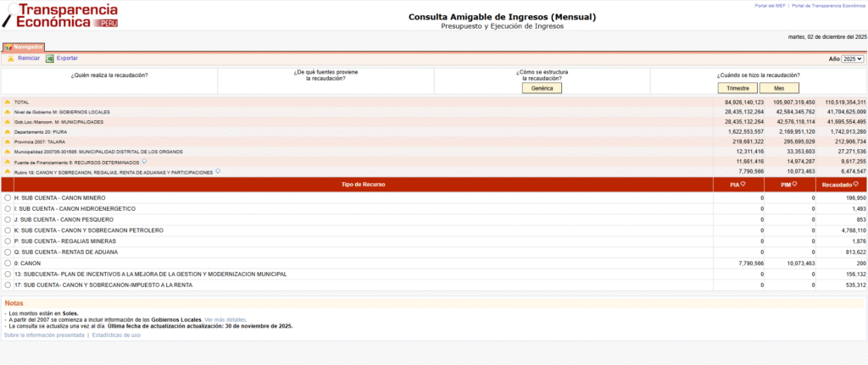The height and width of the screenshot is (365, 868).
Task: Click the Excel icon next to Exportar
Action: [x=50, y=58]
